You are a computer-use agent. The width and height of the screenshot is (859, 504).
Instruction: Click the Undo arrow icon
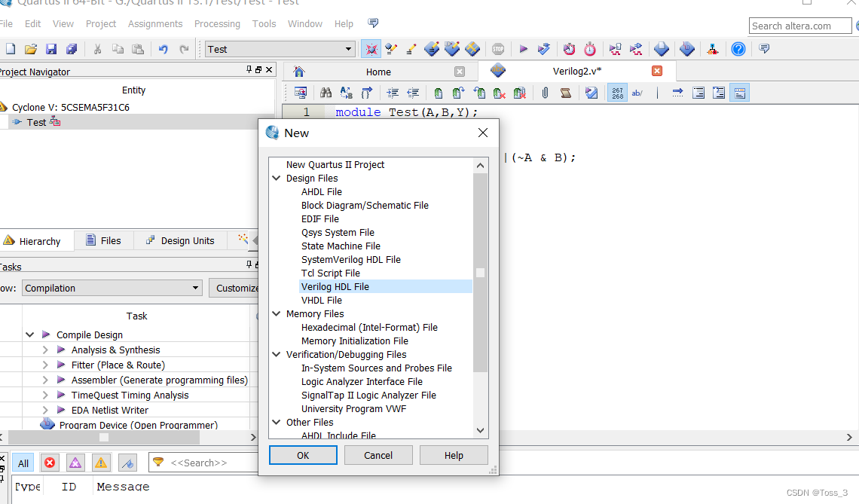click(x=163, y=49)
